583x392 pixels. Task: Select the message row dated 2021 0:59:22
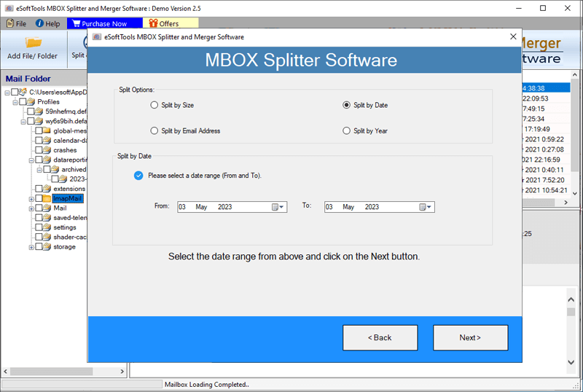click(545, 139)
